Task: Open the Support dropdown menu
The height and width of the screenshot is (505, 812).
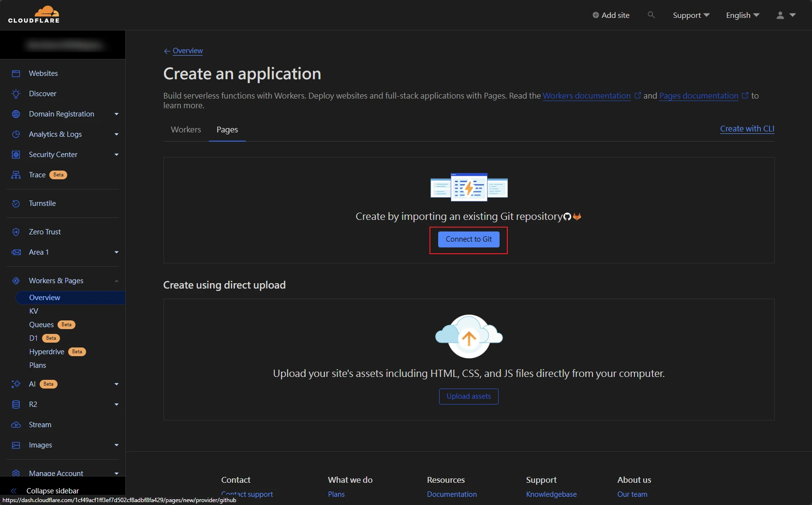Action: [691, 15]
